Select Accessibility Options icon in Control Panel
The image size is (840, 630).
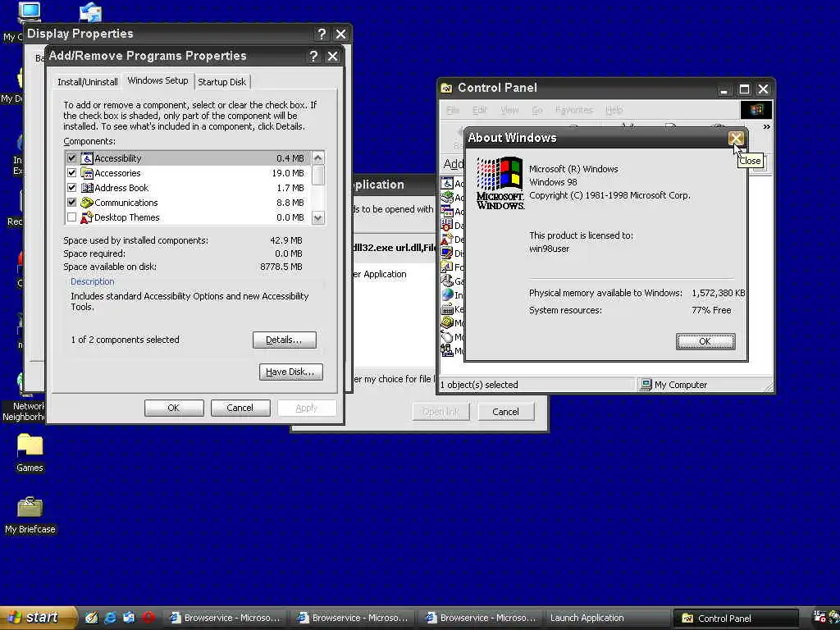pyautogui.click(x=447, y=183)
